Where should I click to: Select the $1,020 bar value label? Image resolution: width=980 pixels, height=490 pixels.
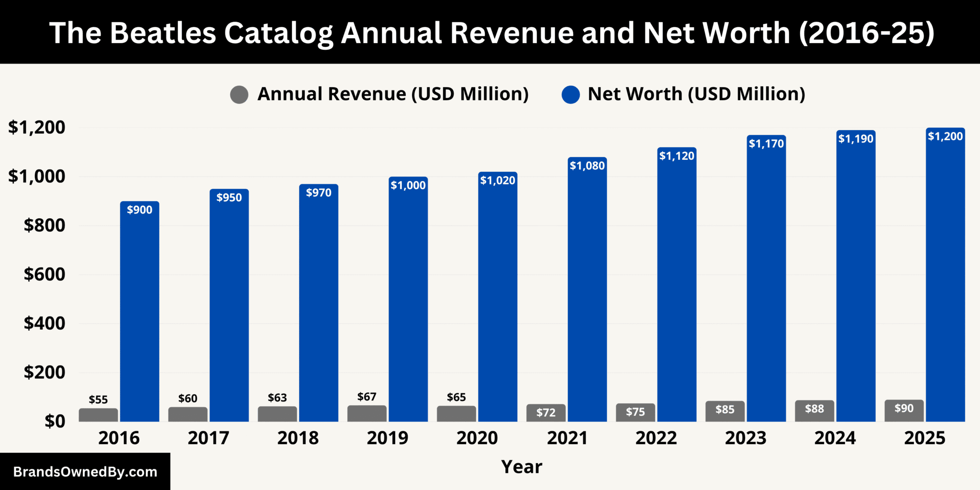(498, 180)
